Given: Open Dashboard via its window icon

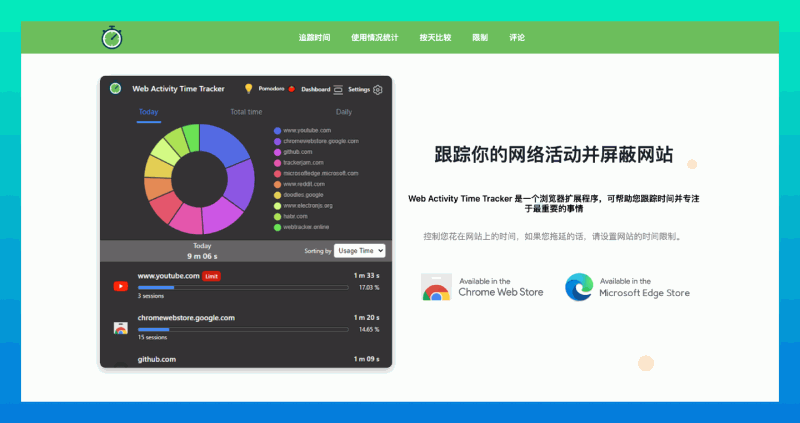Looking at the screenshot, I should [338, 89].
